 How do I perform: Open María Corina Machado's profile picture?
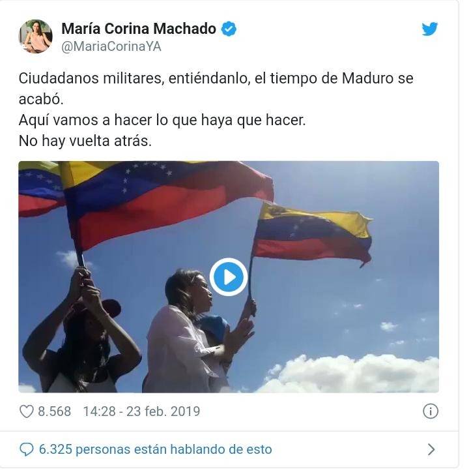pos(35,37)
